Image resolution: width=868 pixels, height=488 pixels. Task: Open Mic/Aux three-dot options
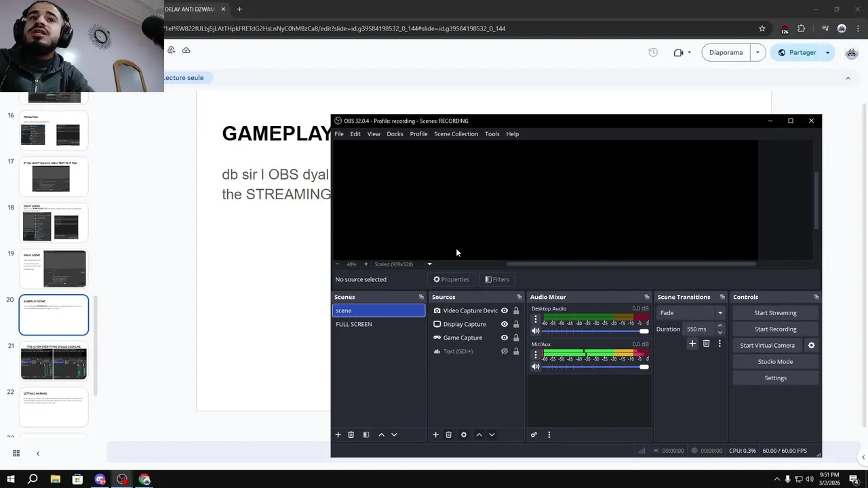[535, 354]
